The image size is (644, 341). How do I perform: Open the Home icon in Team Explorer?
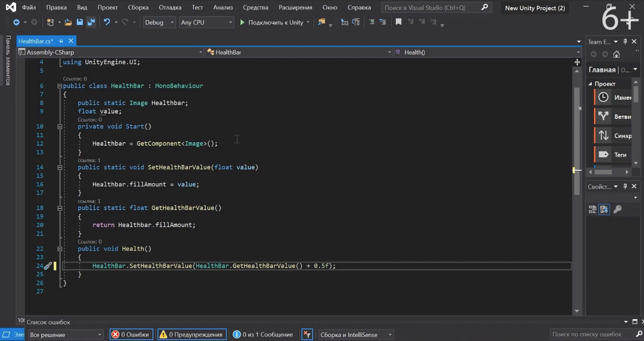click(616, 54)
